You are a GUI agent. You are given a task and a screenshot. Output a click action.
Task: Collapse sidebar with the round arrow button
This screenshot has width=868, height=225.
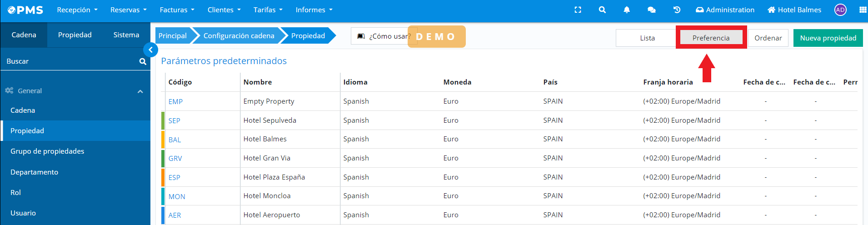pos(150,50)
